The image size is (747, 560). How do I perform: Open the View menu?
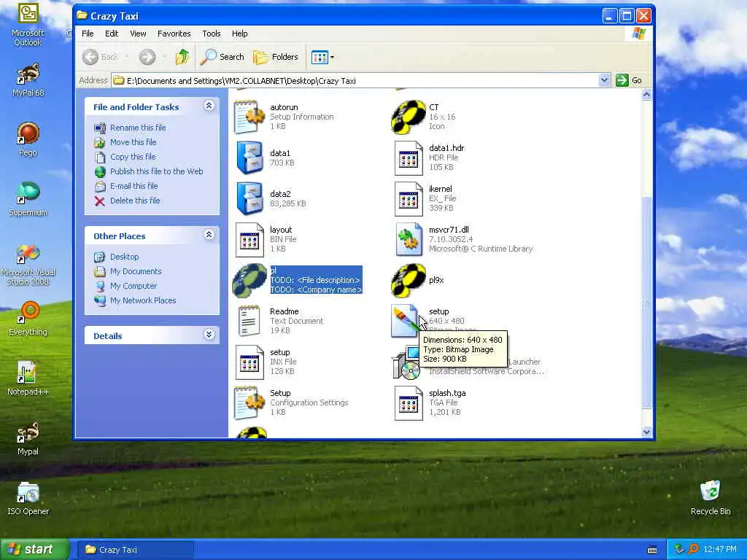[138, 34]
